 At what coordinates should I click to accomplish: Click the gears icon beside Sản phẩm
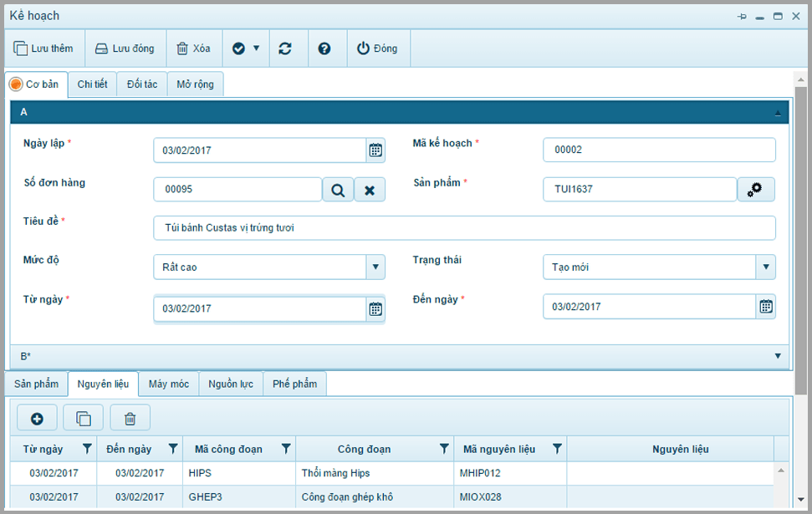[x=756, y=190]
